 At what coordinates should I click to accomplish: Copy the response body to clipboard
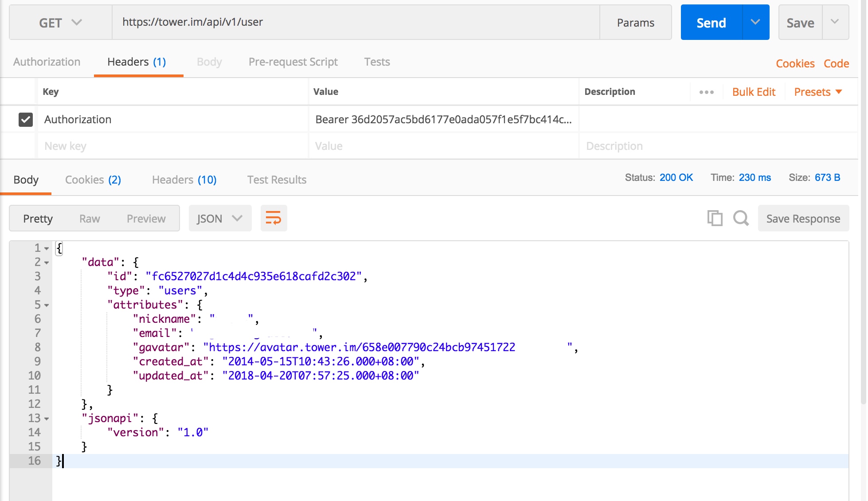pyautogui.click(x=715, y=218)
